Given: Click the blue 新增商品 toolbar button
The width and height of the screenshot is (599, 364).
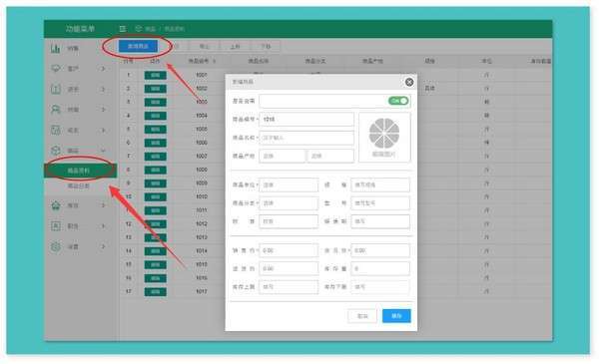Looking at the screenshot, I should click(x=138, y=46).
